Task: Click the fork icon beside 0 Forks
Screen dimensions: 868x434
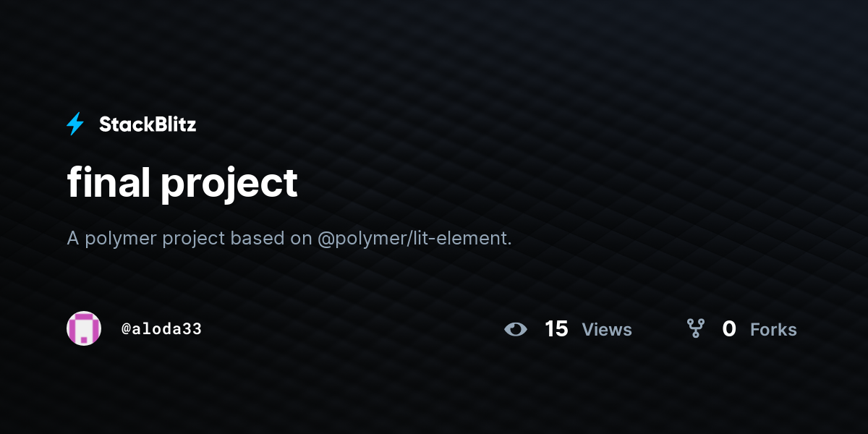Action: point(696,329)
